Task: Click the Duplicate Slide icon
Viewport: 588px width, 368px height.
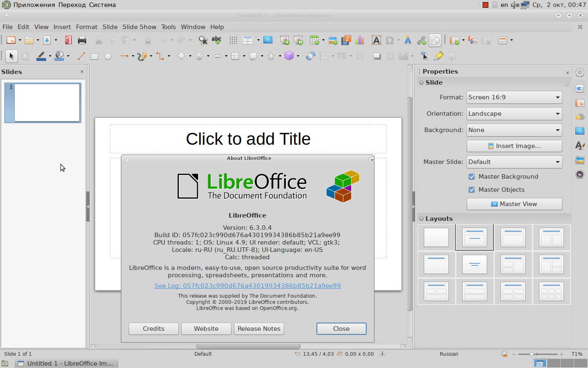Action: 473,40
